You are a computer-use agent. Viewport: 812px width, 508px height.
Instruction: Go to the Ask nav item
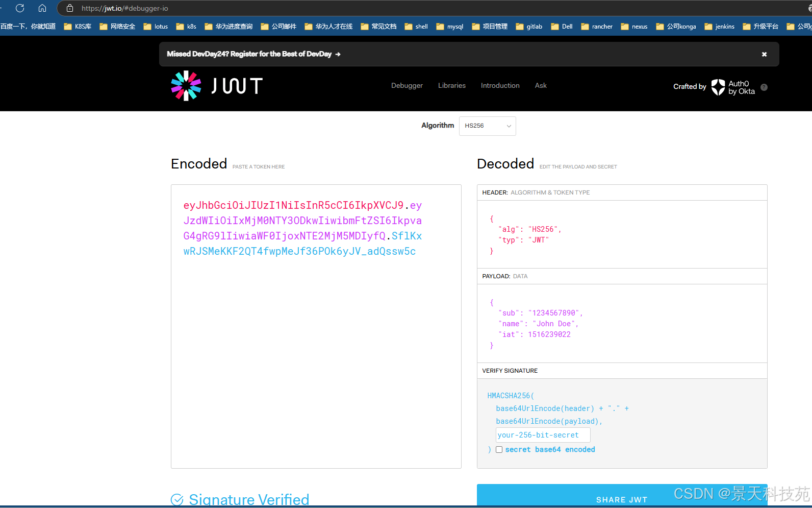tap(541, 86)
